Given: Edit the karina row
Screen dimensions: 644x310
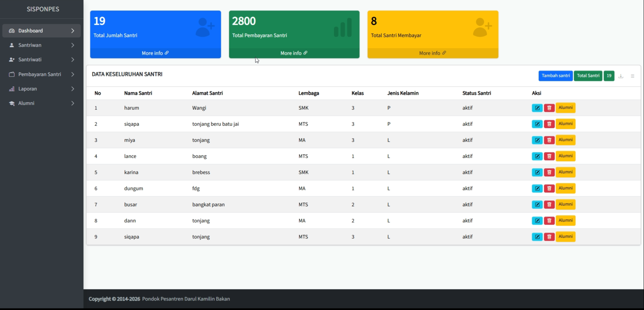Looking at the screenshot, I should [537, 172].
